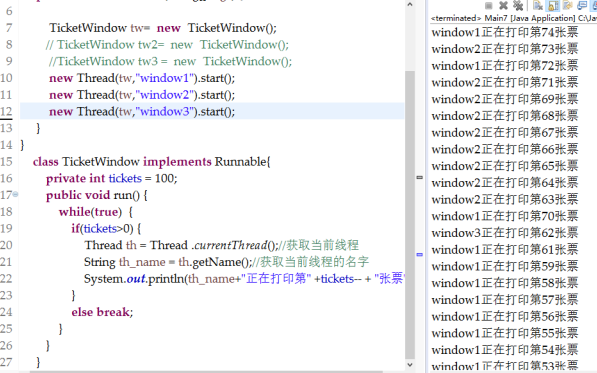
Task: Click the 'TicketWindow tw= new TicketWindow();' line
Action: point(163,28)
